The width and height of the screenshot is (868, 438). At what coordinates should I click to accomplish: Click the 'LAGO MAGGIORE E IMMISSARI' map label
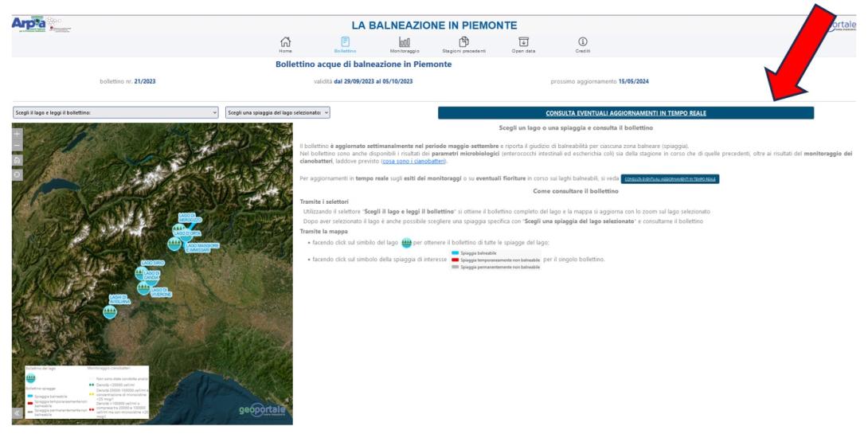(x=202, y=248)
